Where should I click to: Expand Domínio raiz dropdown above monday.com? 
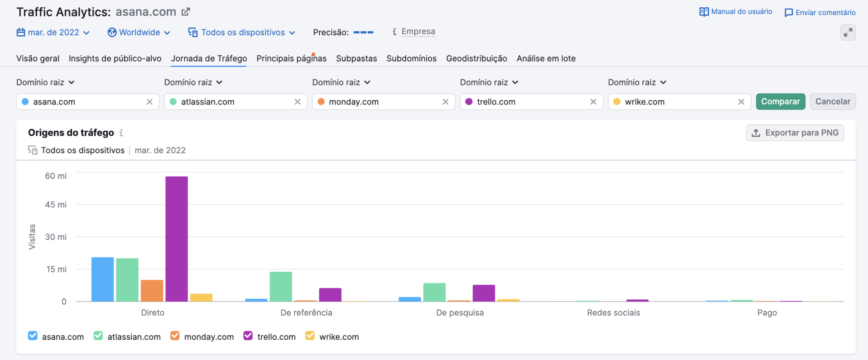coord(341,82)
